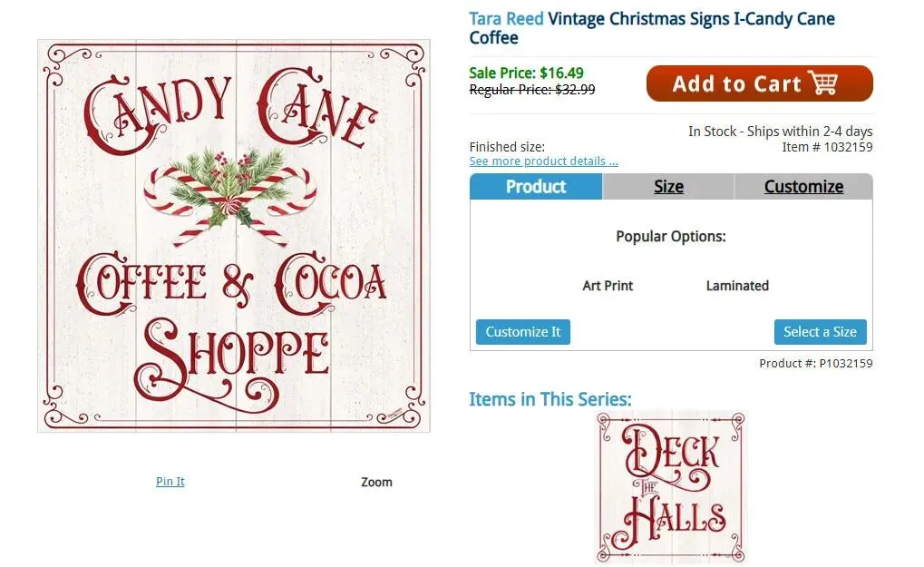This screenshot has height=567, width=924.
Task: Open the Customize tab
Action: click(803, 187)
